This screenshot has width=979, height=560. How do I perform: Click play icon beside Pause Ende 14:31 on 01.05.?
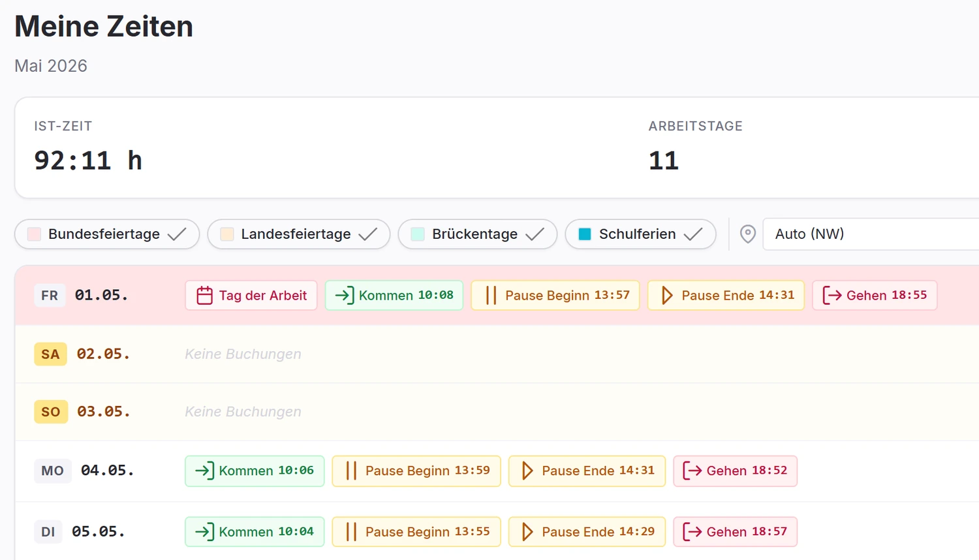(666, 296)
